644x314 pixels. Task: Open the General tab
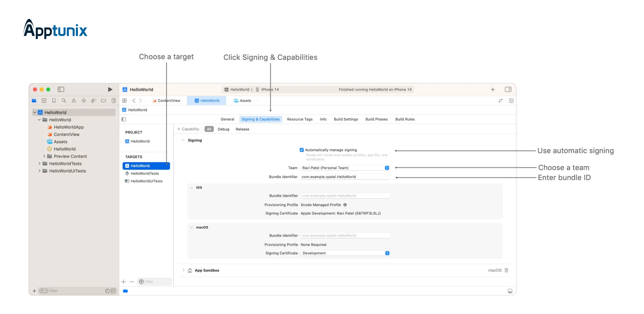227,119
